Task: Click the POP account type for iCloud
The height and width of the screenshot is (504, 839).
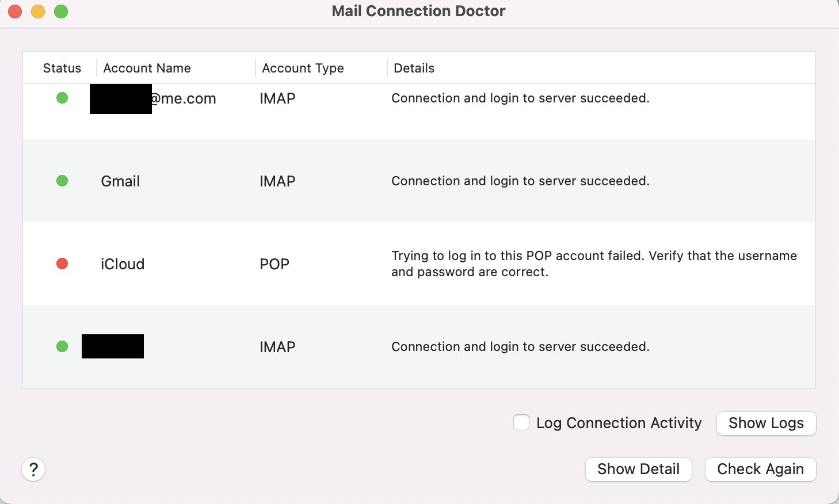Action: (x=274, y=264)
